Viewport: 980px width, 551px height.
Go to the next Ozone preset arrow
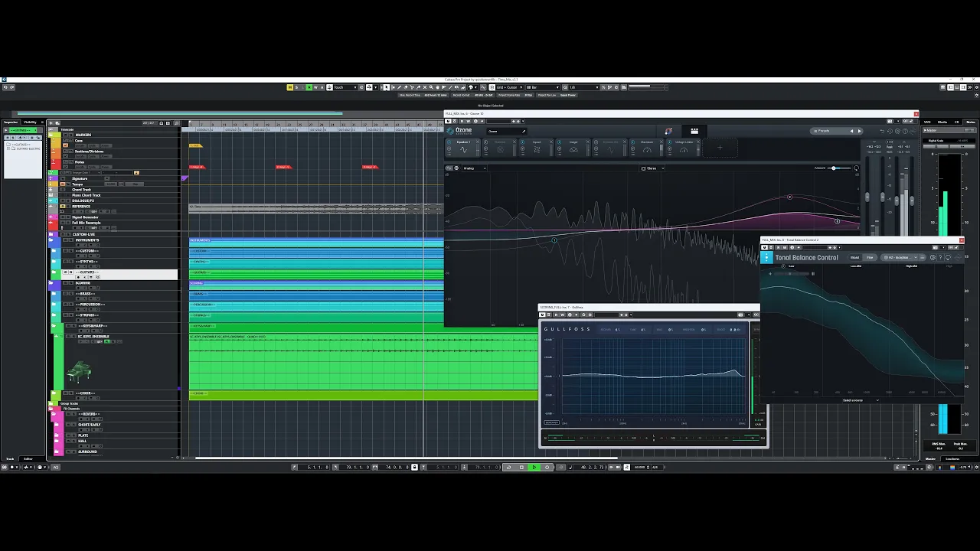(859, 131)
